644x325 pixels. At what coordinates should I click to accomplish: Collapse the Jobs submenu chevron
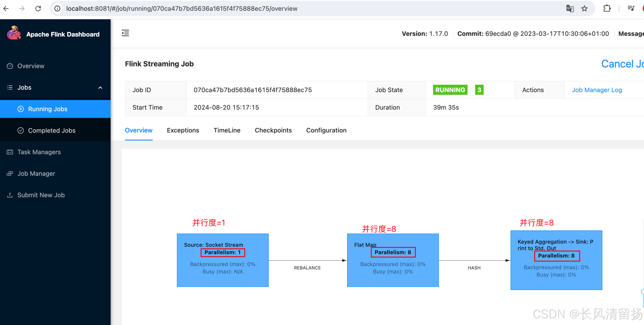tap(100, 88)
